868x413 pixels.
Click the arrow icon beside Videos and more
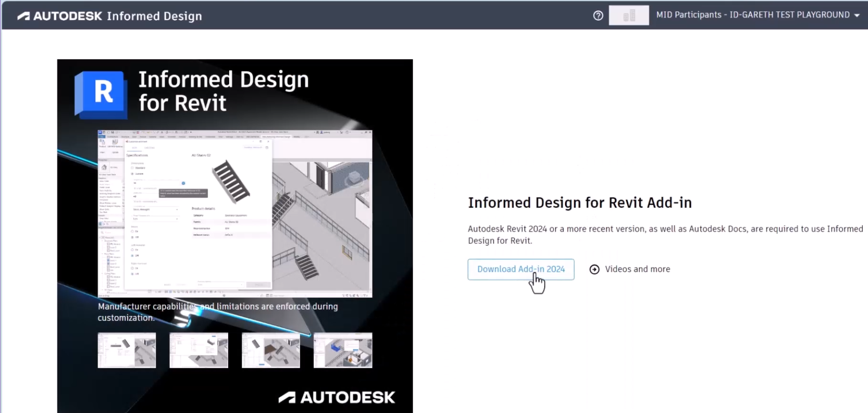click(x=595, y=269)
